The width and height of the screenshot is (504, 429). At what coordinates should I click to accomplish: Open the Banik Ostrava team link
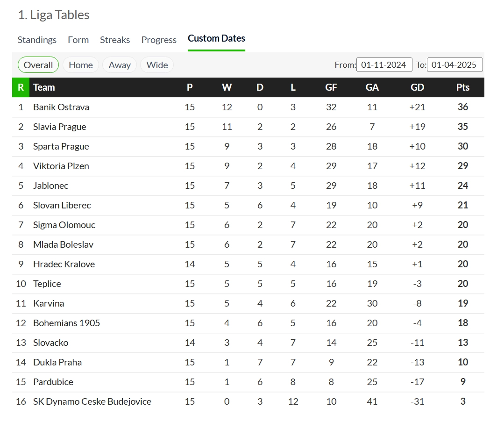(61, 107)
